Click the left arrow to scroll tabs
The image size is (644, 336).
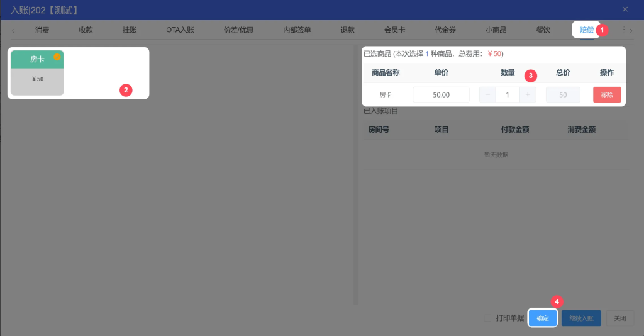pos(13,30)
